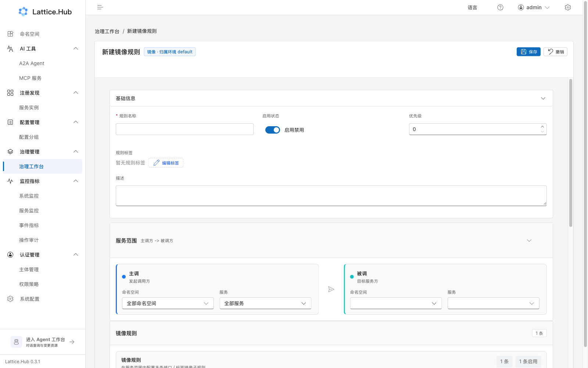The width and height of the screenshot is (588, 368).
Task: Open 被调 命名空间 dropdown
Action: (x=396, y=303)
